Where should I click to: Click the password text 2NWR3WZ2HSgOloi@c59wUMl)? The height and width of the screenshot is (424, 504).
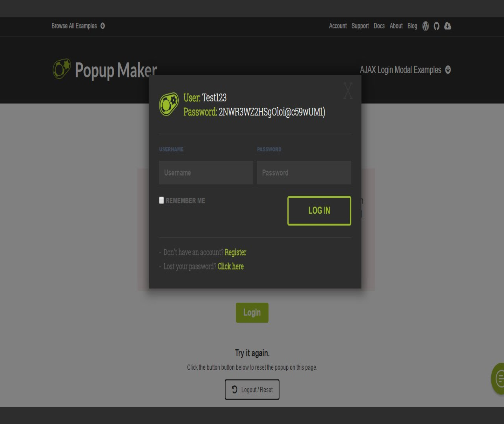272,112
